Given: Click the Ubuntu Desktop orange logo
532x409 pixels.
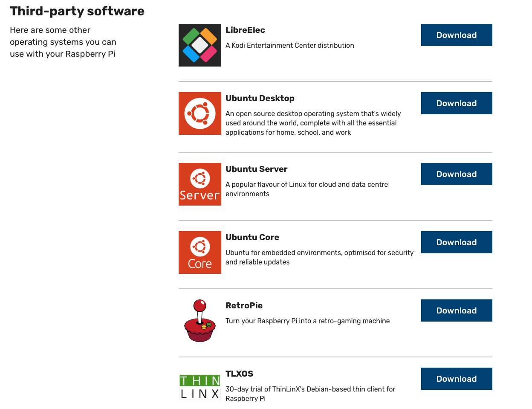Looking at the screenshot, I should coord(199,113).
